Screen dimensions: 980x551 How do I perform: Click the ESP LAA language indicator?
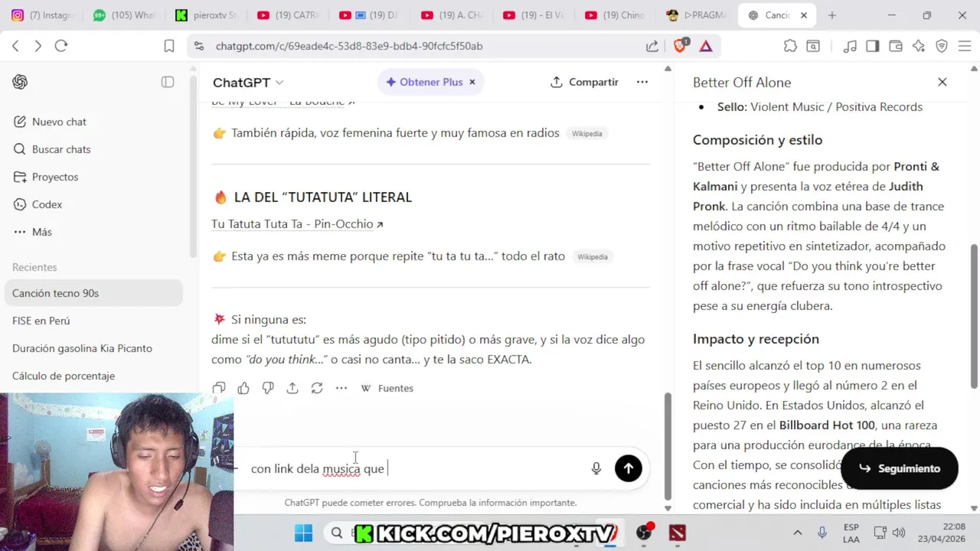coord(851,533)
